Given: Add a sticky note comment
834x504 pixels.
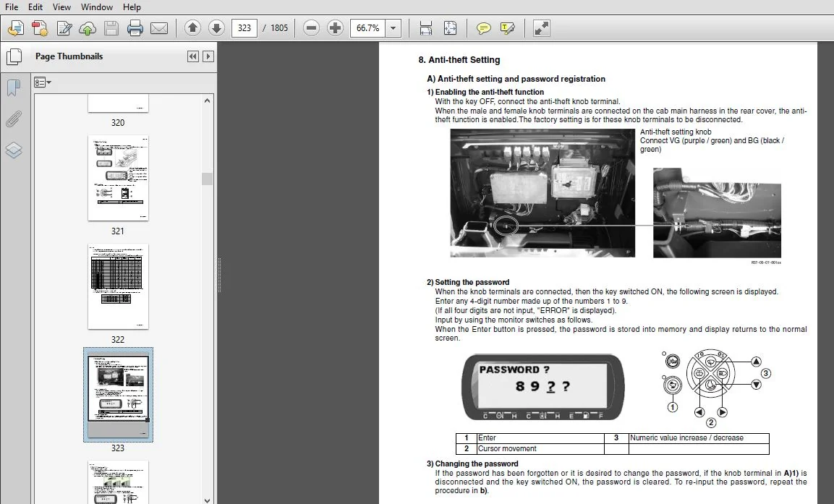Looking at the screenshot, I should 483,28.
